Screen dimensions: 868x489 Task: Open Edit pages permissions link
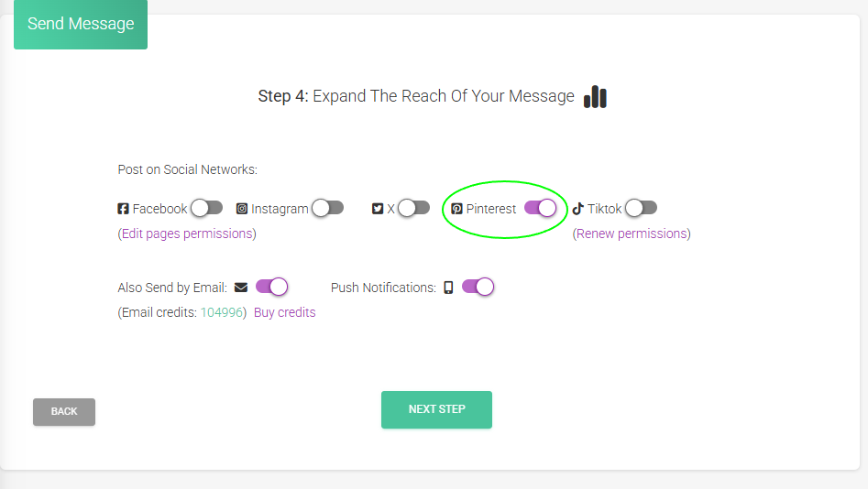(x=187, y=234)
